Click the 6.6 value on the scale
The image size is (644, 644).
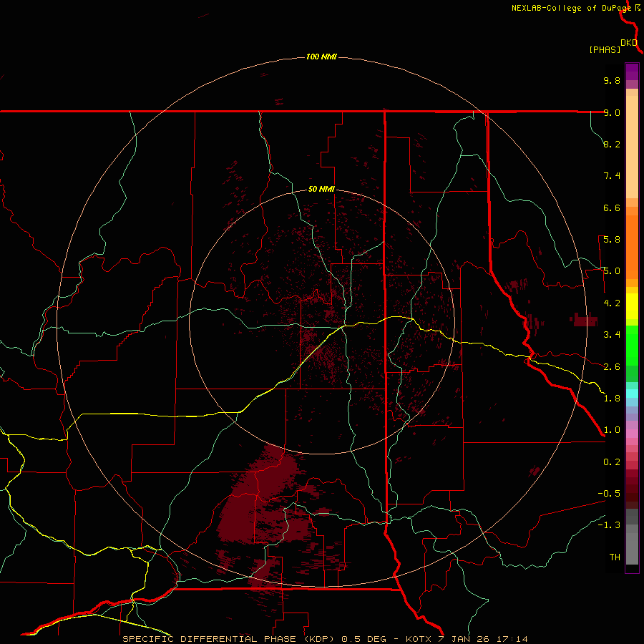point(612,208)
